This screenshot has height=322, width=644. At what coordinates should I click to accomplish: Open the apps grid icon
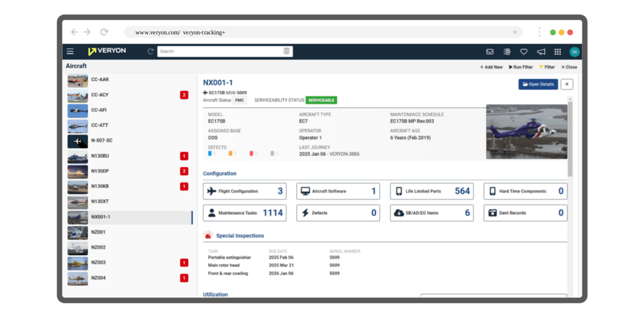558,52
